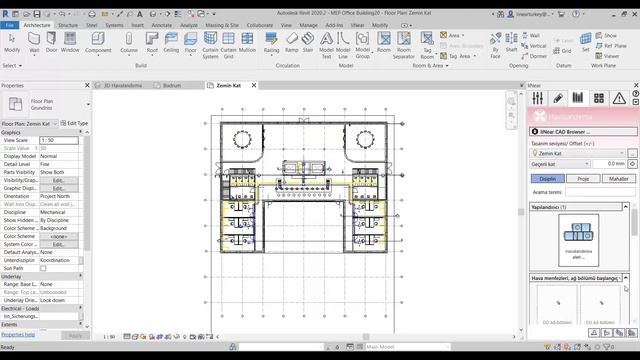Open the Massing & Site ribbon tab
This screenshot has width=640, height=360.
click(x=222, y=25)
